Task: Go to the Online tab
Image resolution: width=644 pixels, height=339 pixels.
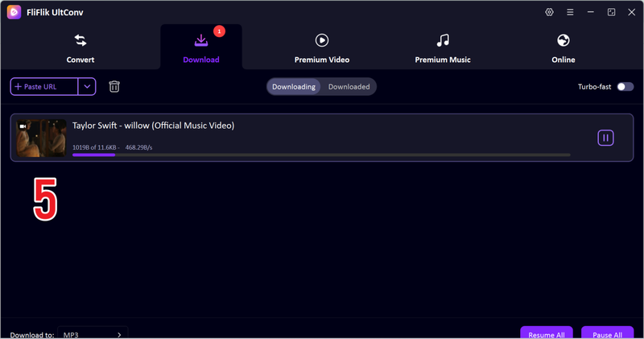Action: point(563,48)
